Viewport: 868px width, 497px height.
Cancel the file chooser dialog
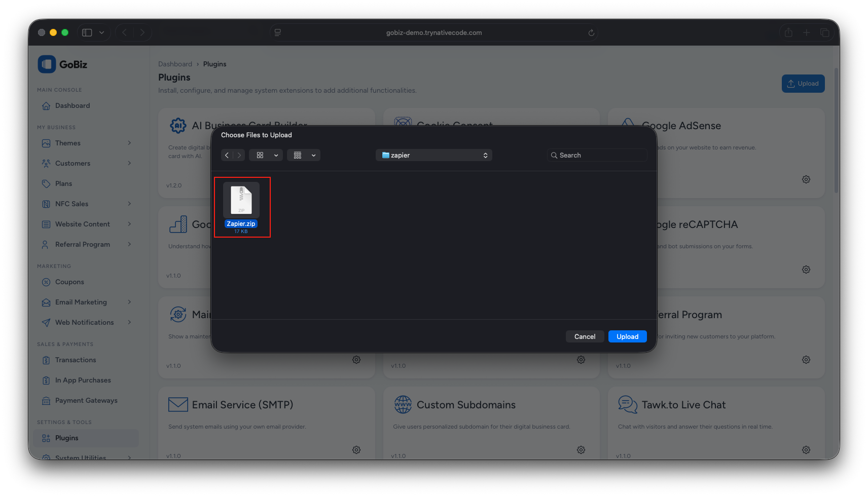click(585, 336)
